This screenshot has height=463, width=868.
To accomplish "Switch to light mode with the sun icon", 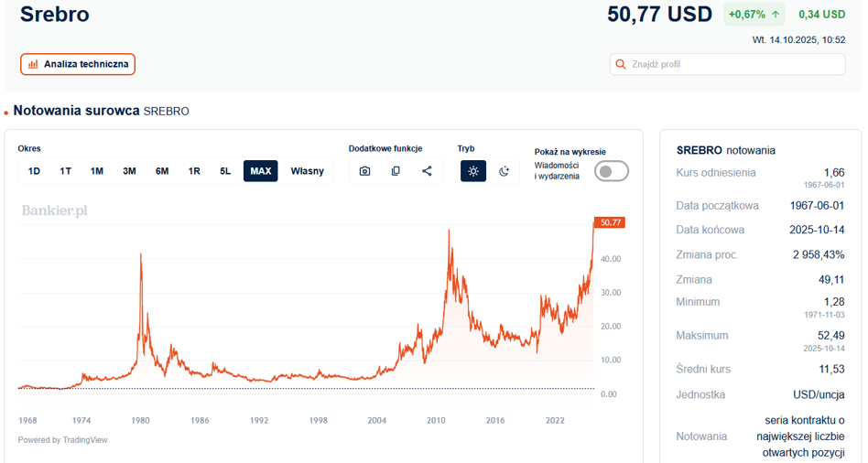I will pos(473,171).
